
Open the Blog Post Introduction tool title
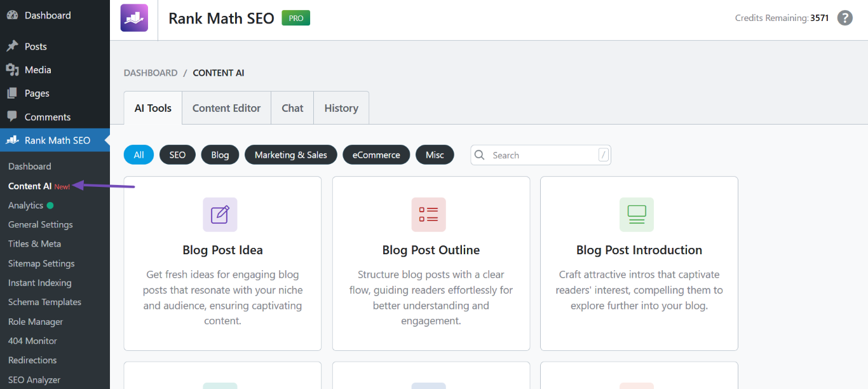point(639,250)
